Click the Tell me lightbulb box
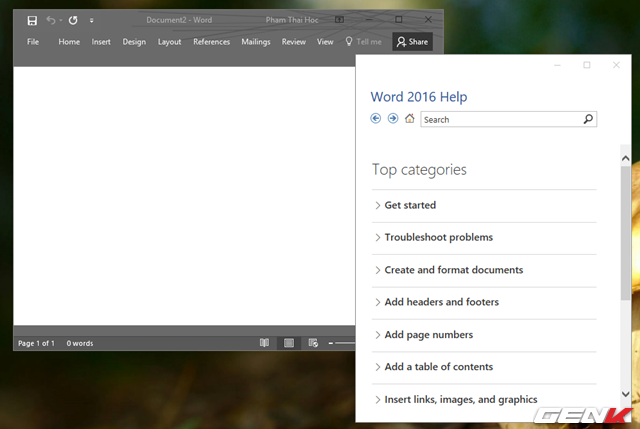This screenshot has height=429, width=640. coord(363,42)
